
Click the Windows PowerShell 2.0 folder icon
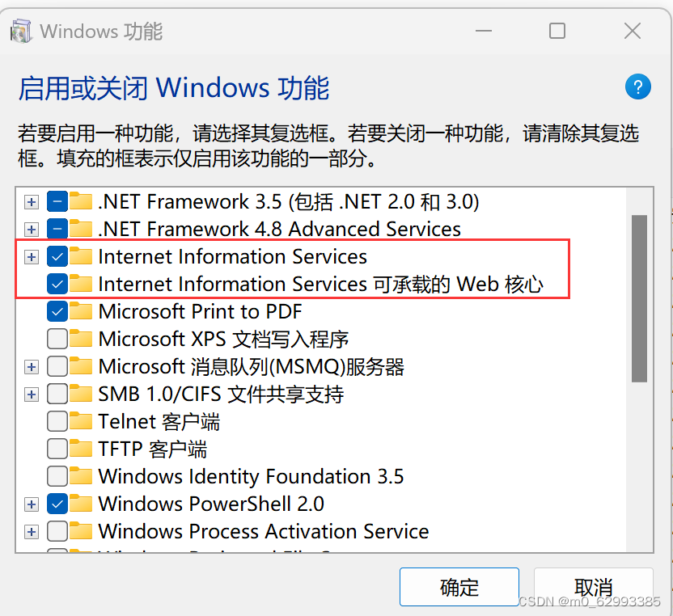pyautogui.click(x=81, y=504)
